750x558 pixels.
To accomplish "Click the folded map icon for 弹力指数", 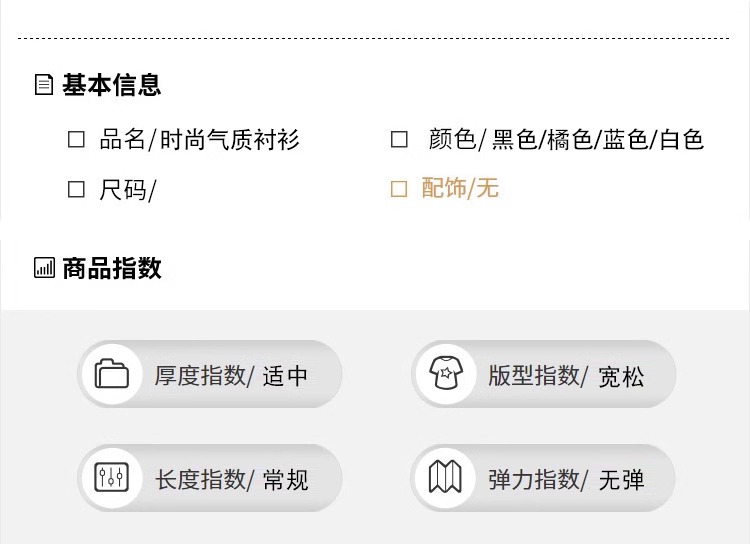I will (446, 478).
